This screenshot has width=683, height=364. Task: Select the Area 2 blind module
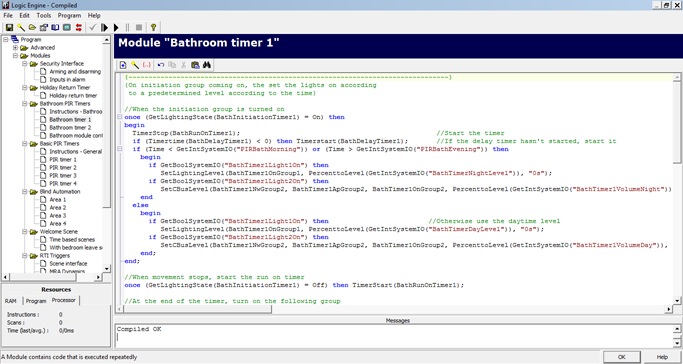58,208
